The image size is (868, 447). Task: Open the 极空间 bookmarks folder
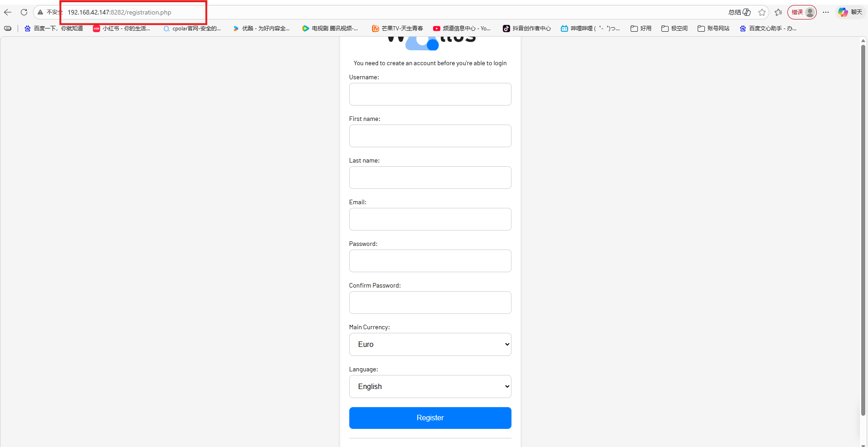click(x=674, y=29)
